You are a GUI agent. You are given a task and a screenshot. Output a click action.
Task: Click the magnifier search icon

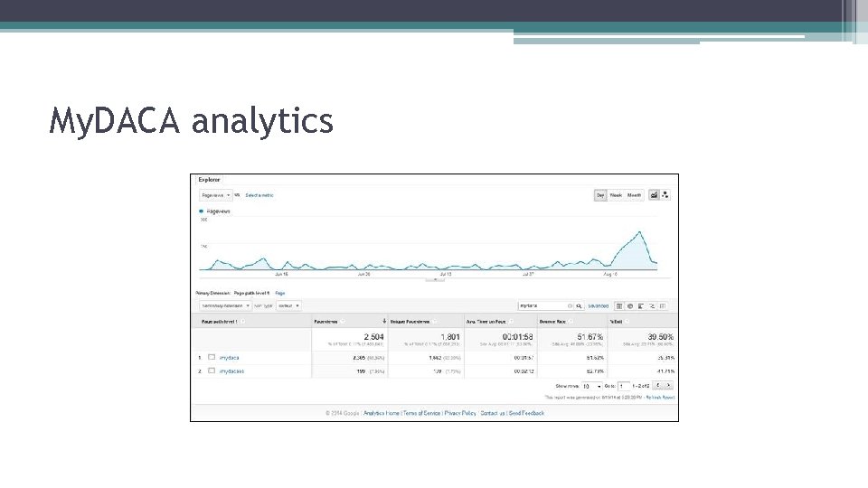tap(579, 306)
